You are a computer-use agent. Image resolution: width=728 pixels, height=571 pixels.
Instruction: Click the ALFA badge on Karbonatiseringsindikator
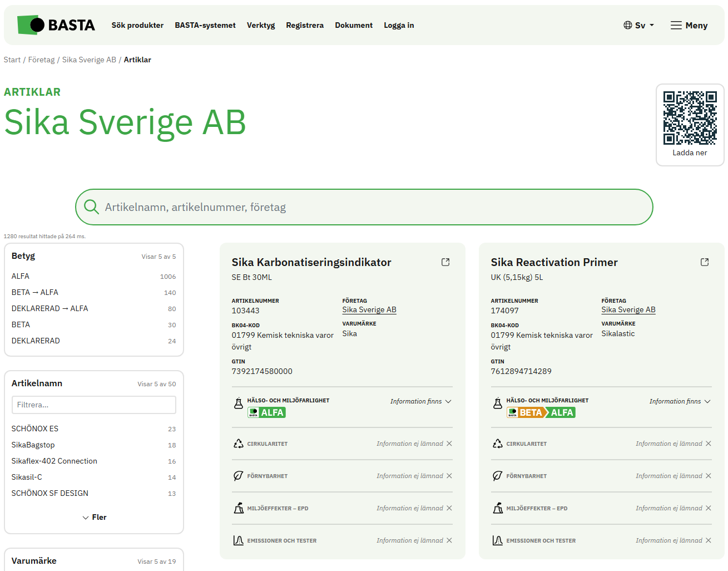click(x=267, y=412)
